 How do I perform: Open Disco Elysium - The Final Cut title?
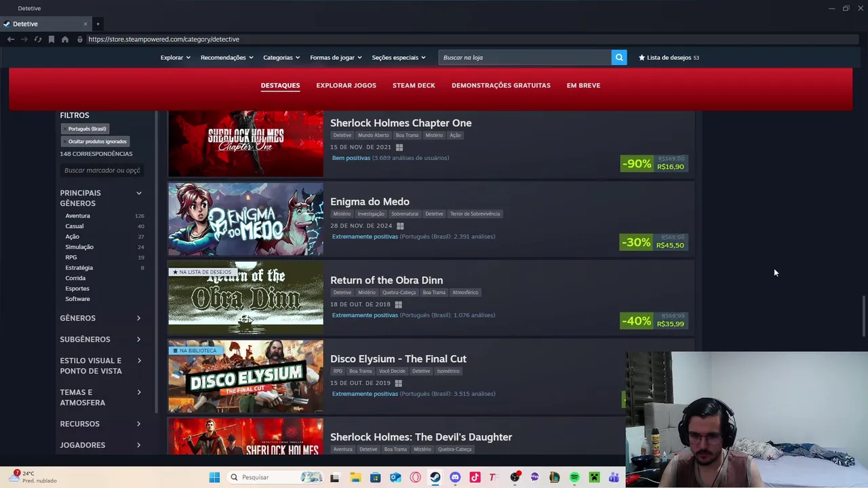tap(398, 359)
